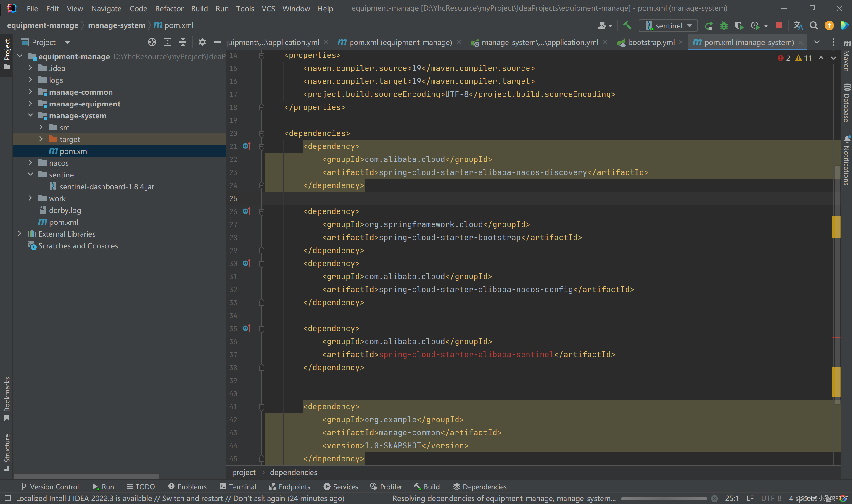Click the Translate icon
853x504 pixels.
pyautogui.click(x=798, y=26)
